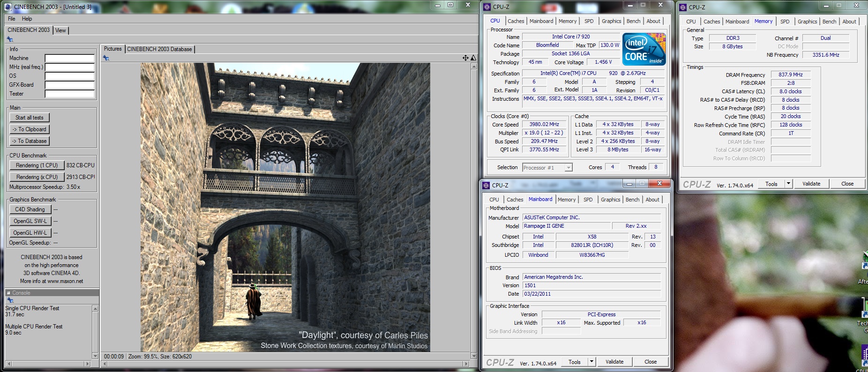Select the Pictures tab
The width and height of the screenshot is (868, 372).
[x=112, y=49]
